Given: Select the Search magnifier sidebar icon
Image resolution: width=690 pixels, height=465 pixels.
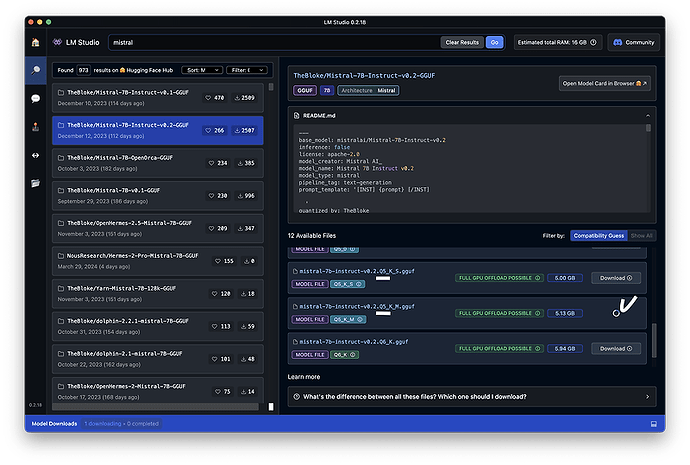Looking at the screenshot, I should click(x=36, y=70).
